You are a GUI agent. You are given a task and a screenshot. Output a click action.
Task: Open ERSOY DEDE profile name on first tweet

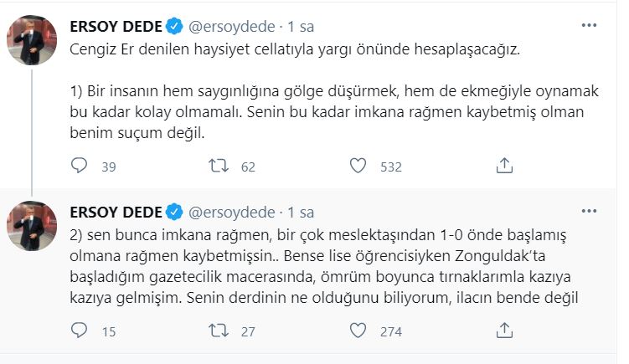pos(116,25)
